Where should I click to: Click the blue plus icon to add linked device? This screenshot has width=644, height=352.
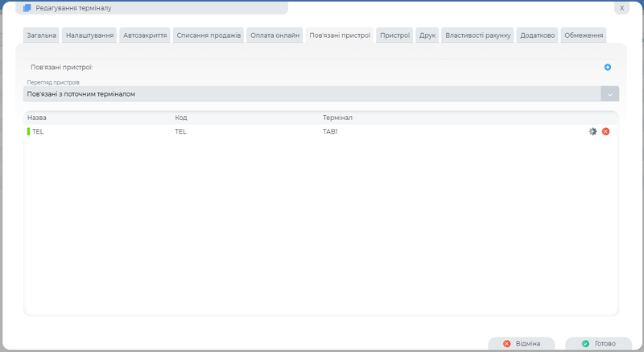point(608,68)
